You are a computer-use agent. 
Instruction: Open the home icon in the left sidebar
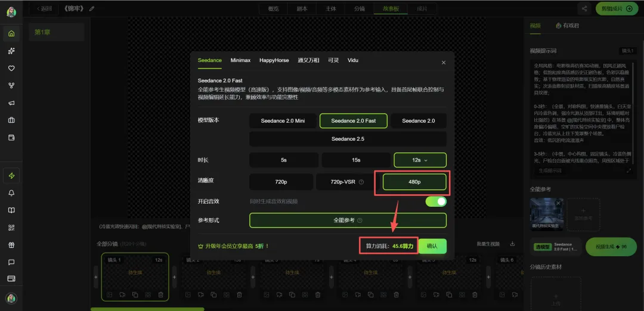[11, 33]
